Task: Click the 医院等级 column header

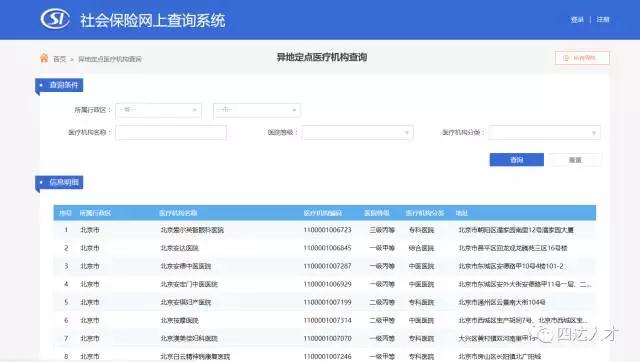Action: coord(377,213)
